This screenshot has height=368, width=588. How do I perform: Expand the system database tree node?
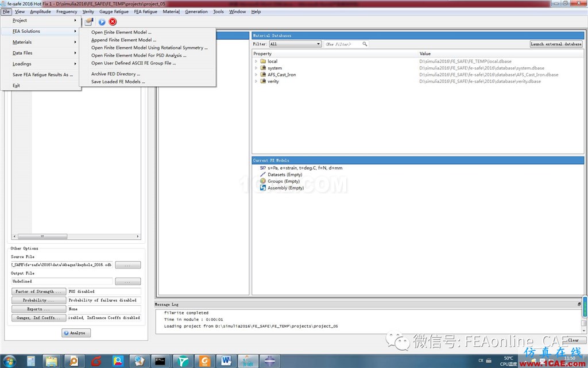pyautogui.click(x=256, y=68)
